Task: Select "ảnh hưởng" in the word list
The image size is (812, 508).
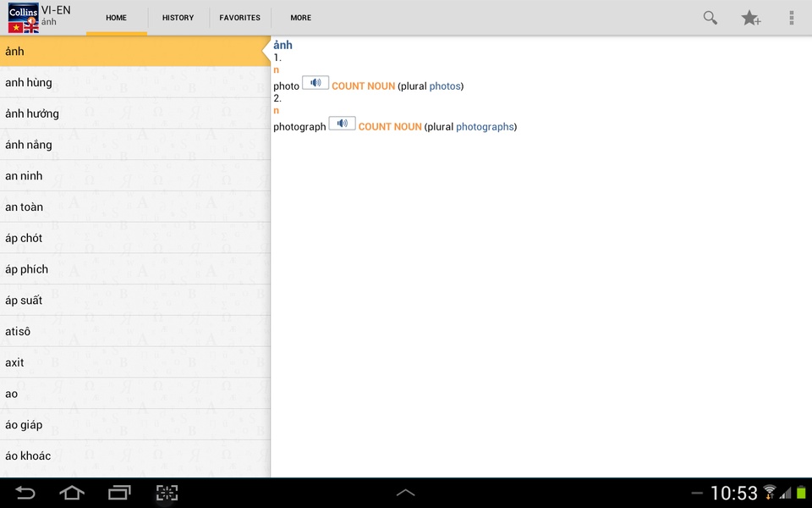Action: pos(135,113)
